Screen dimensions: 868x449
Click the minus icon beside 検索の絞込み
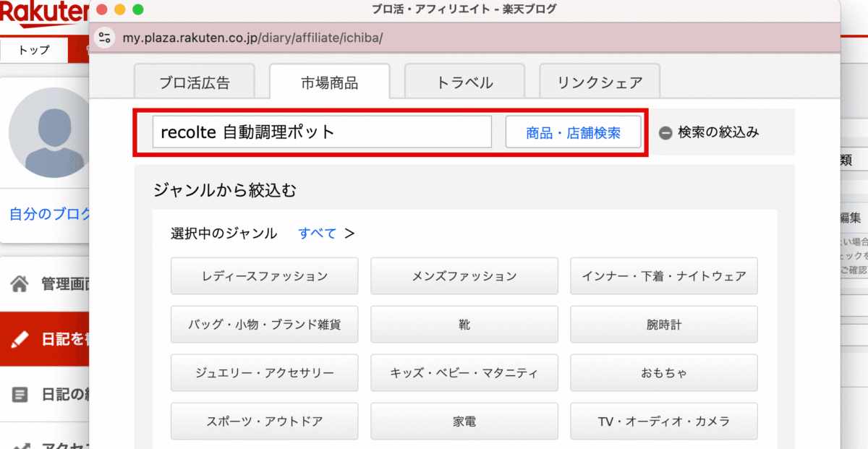coord(665,133)
